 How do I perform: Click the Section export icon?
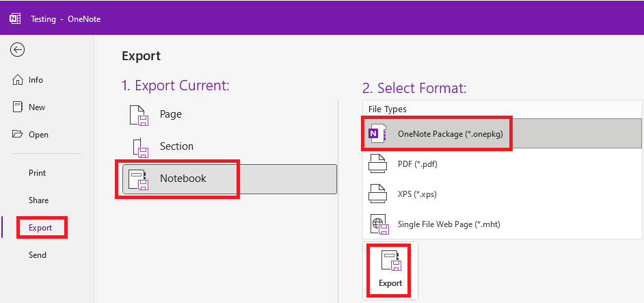(140, 146)
